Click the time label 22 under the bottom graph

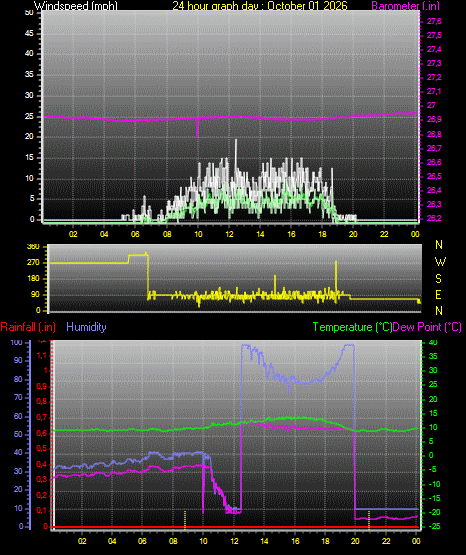[x=386, y=541]
